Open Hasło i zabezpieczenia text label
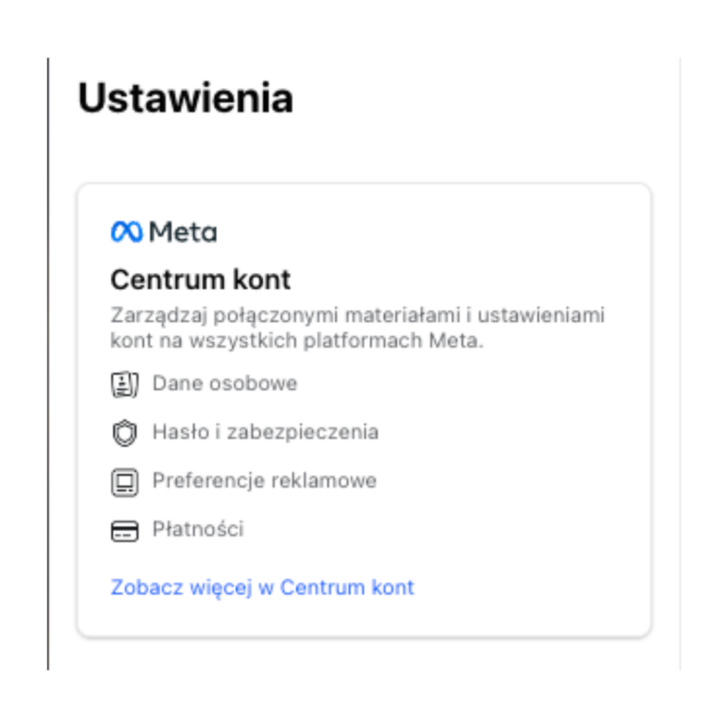728x728 pixels. point(265,432)
